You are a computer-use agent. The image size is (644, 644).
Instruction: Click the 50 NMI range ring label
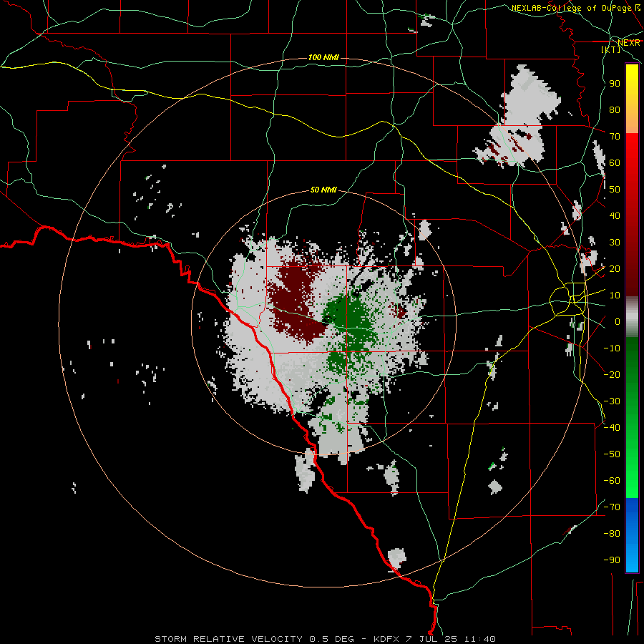pyautogui.click(x=323, y=190)
